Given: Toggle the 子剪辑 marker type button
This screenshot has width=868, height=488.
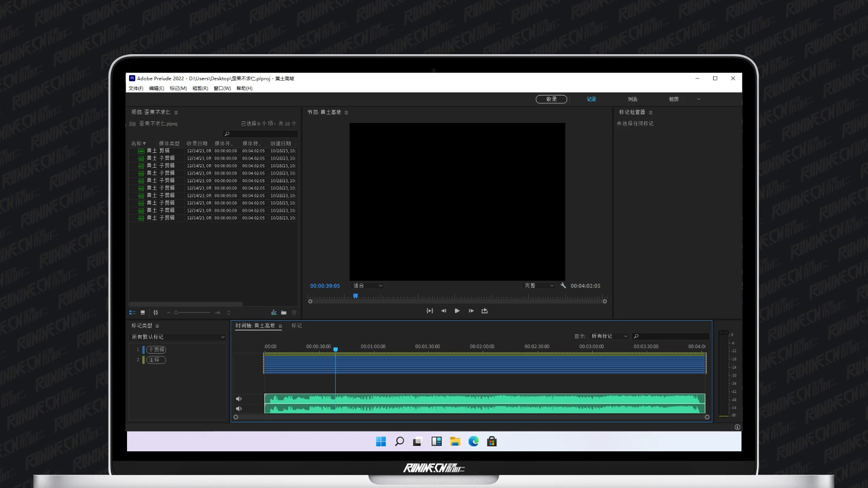Looking at the screenshot, I should tap(156, 350).
